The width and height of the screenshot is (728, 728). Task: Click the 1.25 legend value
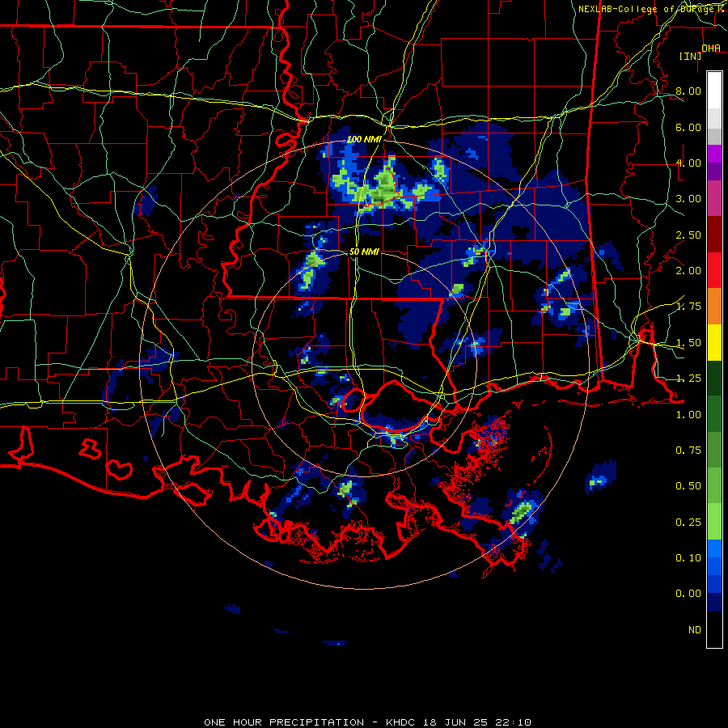tap(688, 379)
